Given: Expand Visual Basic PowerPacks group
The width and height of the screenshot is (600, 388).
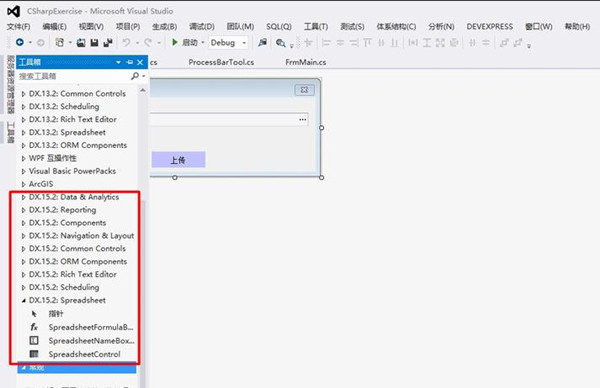Looking at the screenshot, I should 23,171.
